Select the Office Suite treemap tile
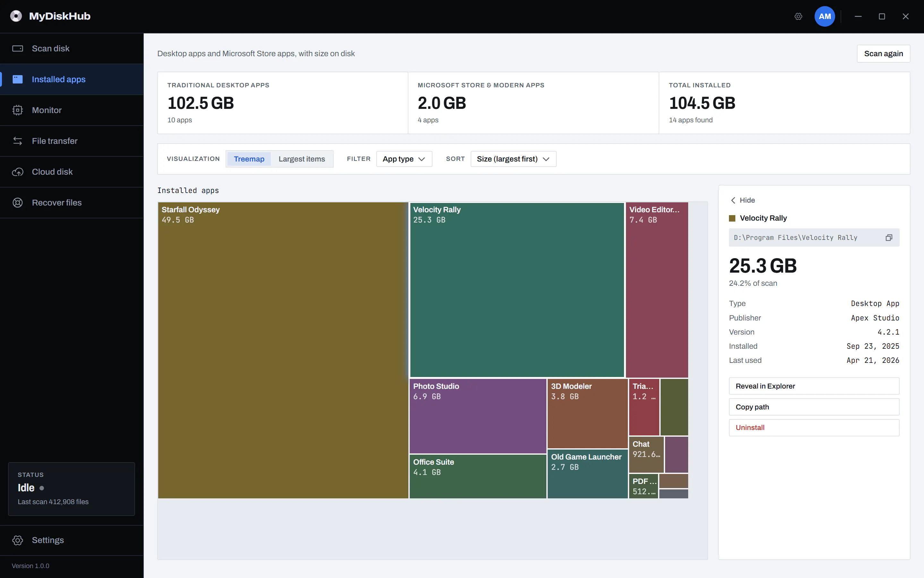This screenshot has height=578, width=924. [478, 476]
